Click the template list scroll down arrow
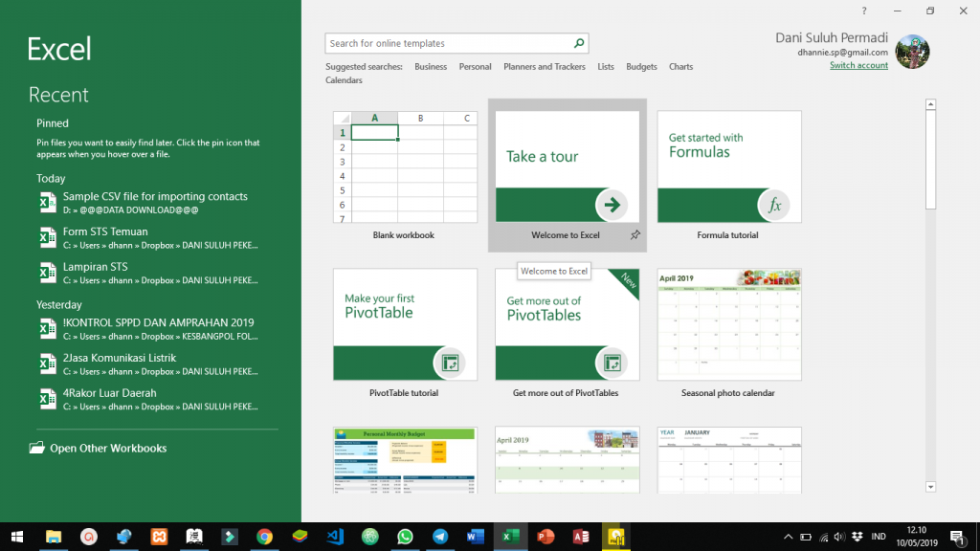Image resolution: width=980 pixels, height=551 pixels. tap(930, 487)
